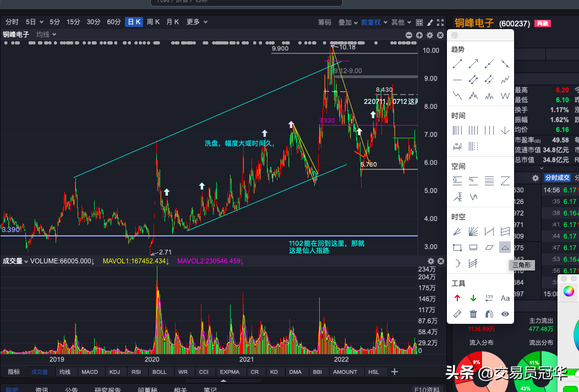Select the EXPMA indicator
The height and width of the screenshot is (392, 579).
230,372
